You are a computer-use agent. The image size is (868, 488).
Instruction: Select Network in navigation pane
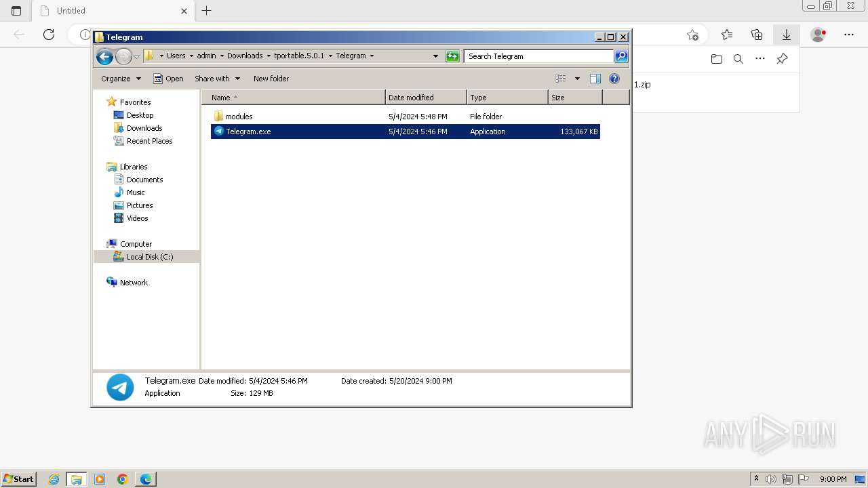pos(134,283)
